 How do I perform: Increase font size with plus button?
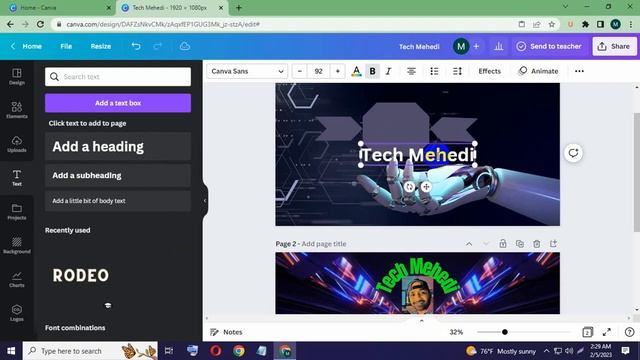point(338,71)
